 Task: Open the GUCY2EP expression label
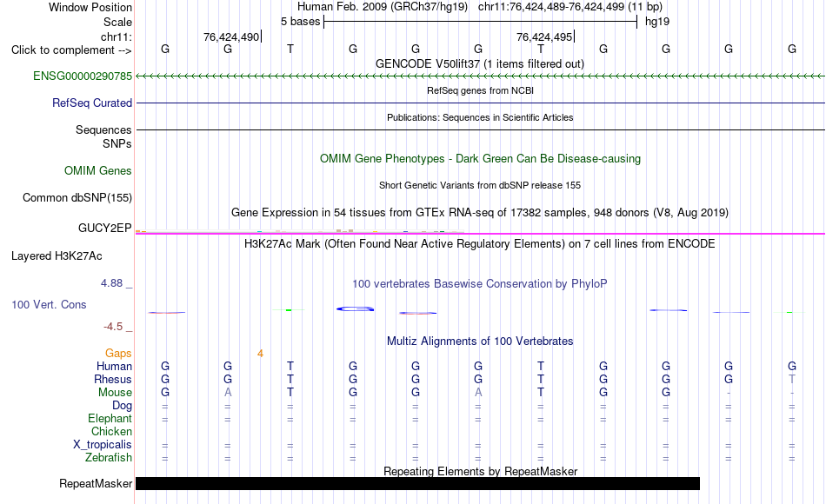(x=104, y=228)
